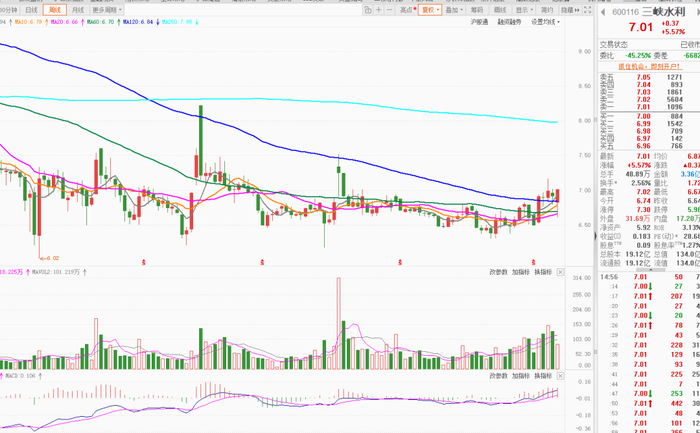Click the side panel collapse handle
Screen dimensions: 700x433
point(595,236)
